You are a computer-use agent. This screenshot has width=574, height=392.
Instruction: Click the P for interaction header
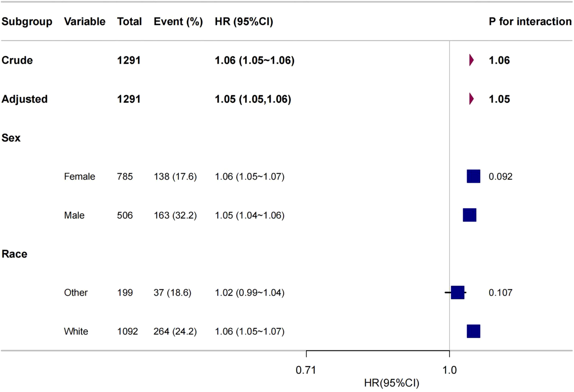(530, 22)
